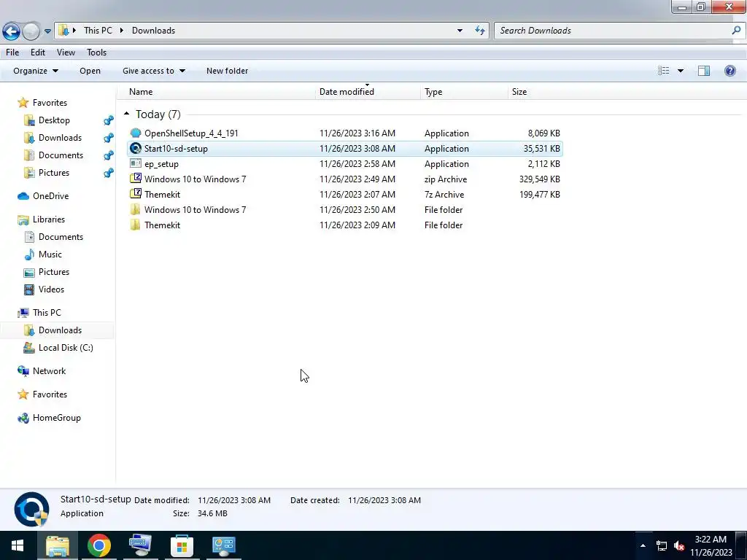The height and width of the screenshot is (560, 747).
Task: Select the Themekit file folder
Action: pyautogui.click(x=163, y=225)
